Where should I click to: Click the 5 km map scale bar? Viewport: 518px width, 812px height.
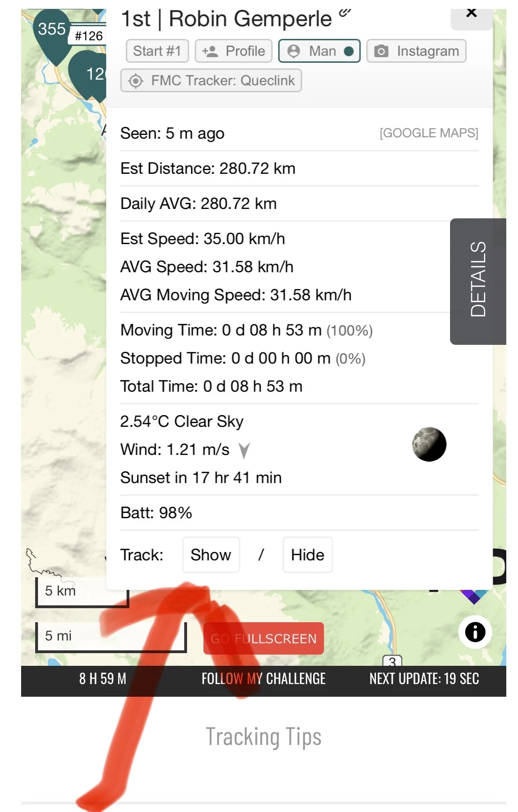(x=82, y=592)
